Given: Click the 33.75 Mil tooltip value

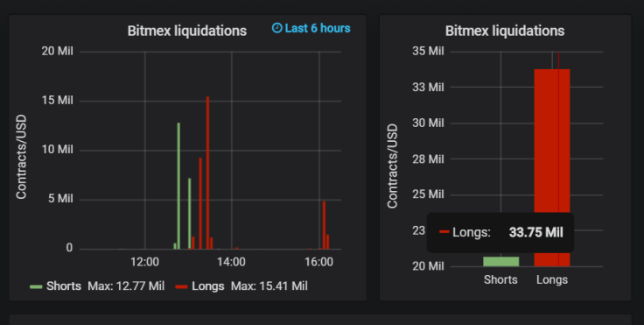Looking at the screenshot, I should click(x=536, y=232).
